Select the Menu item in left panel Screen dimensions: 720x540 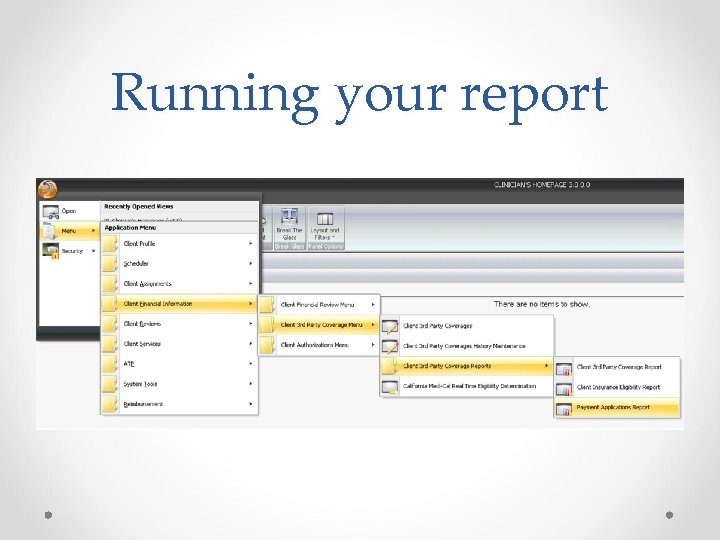pyautogui.click(x=70, y=231)
